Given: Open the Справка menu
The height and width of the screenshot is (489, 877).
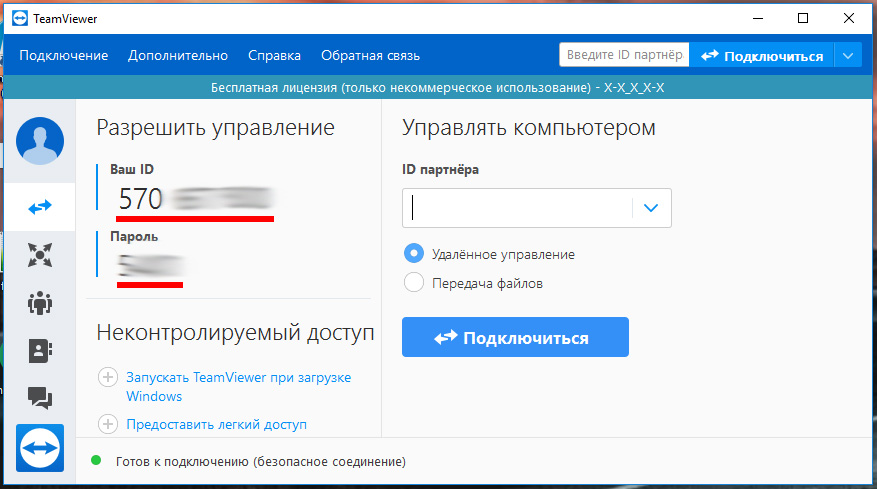Looking at the screenshot, I should pyautogui.click(x=275, y=55).
